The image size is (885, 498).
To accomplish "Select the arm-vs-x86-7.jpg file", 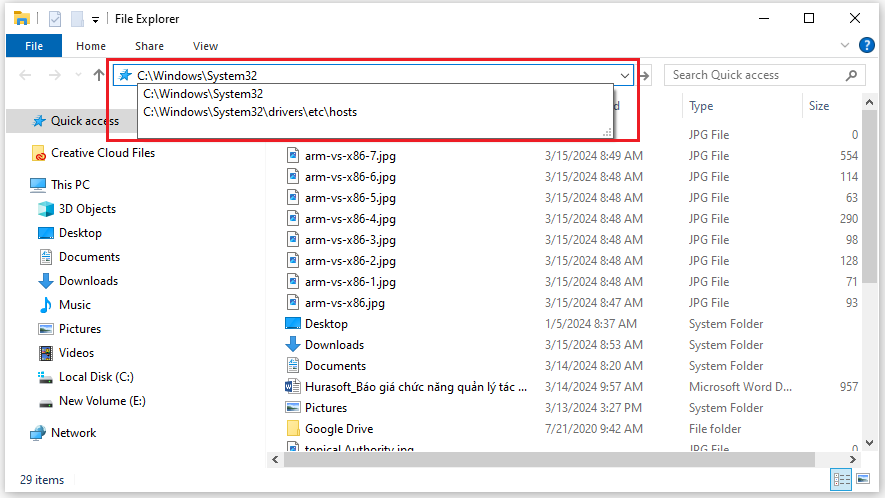I will point(350,156).
